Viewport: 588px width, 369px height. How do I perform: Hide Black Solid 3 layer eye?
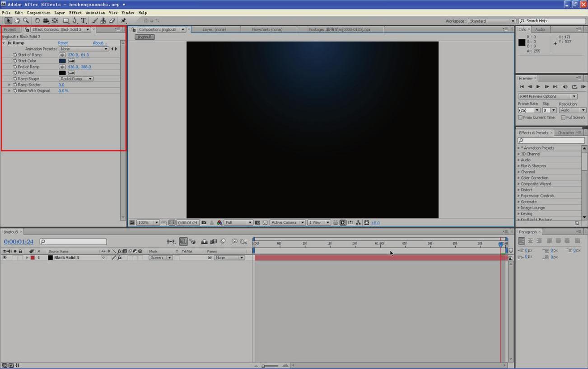tap(5, 258)
